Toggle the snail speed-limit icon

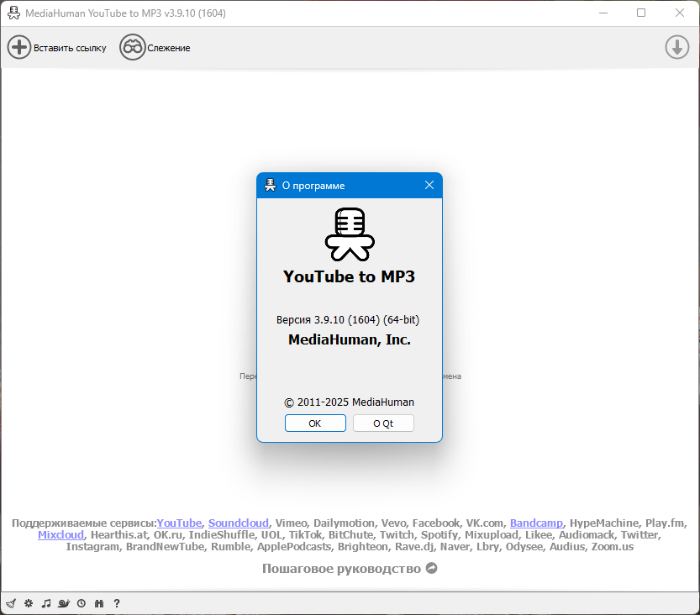(x=64, y=603)
